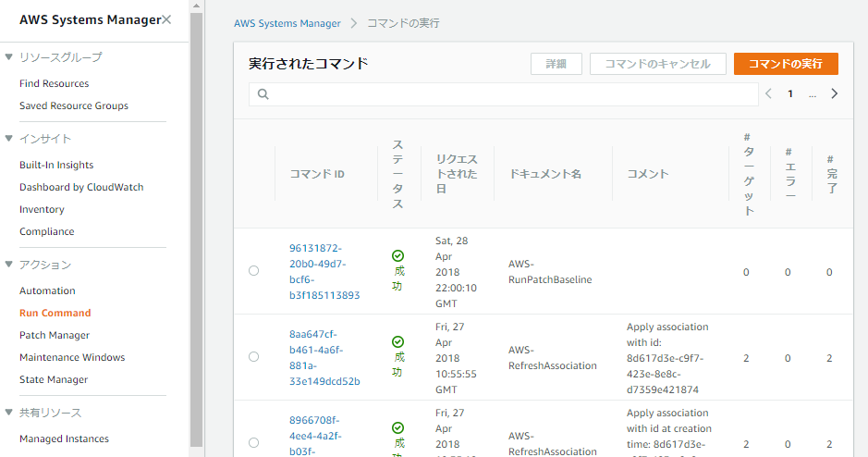
Task: Collapse the アクション section
Action: click(9, 265)
